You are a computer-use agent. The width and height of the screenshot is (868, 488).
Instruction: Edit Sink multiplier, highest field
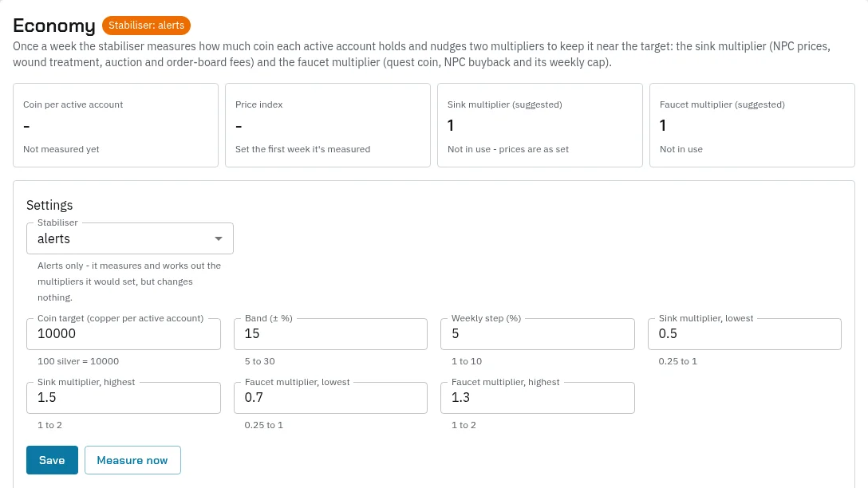pyautogui.click(x=124, y=397)
